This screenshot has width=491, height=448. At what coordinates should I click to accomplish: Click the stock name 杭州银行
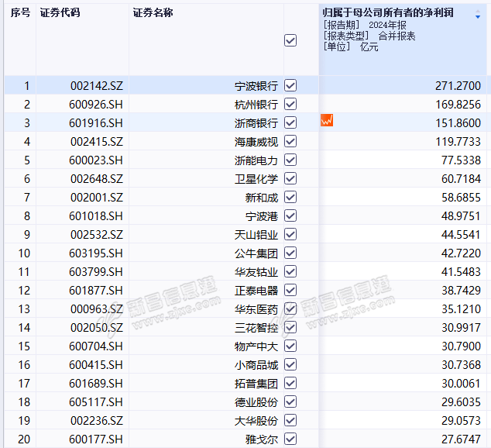256,105
